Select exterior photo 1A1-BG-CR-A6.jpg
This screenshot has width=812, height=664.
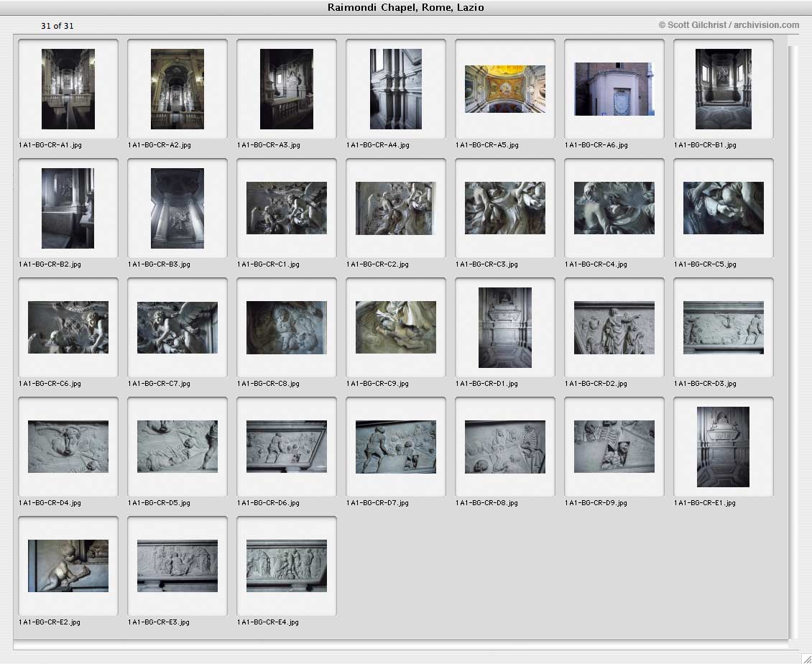pyautogui.click(x=614, y=89)
